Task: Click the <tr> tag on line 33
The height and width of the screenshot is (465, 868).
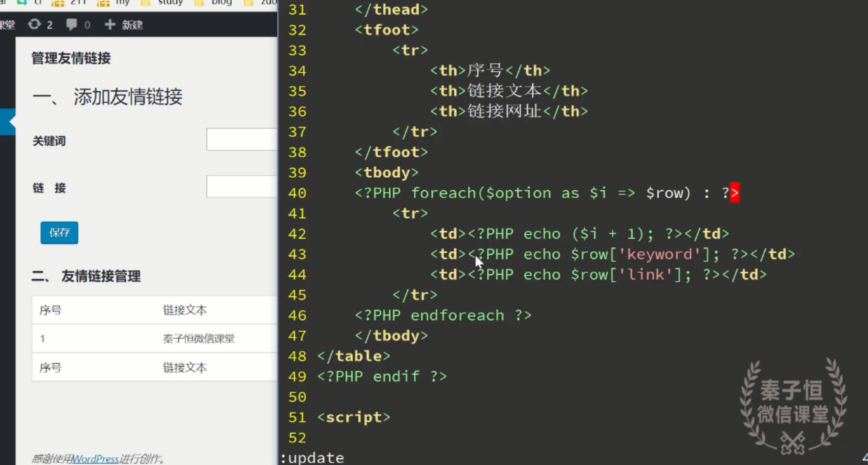Action: click(x=411, y=50)
